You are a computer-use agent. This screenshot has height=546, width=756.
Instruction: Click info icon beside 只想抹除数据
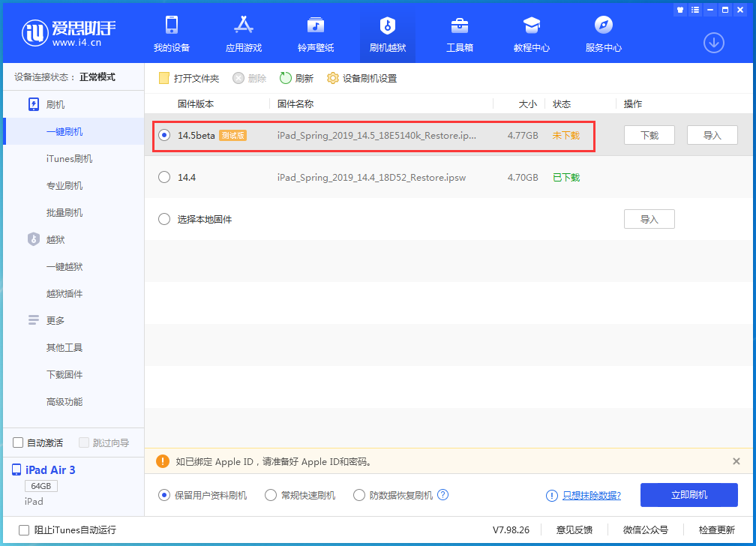coord(552,495)
